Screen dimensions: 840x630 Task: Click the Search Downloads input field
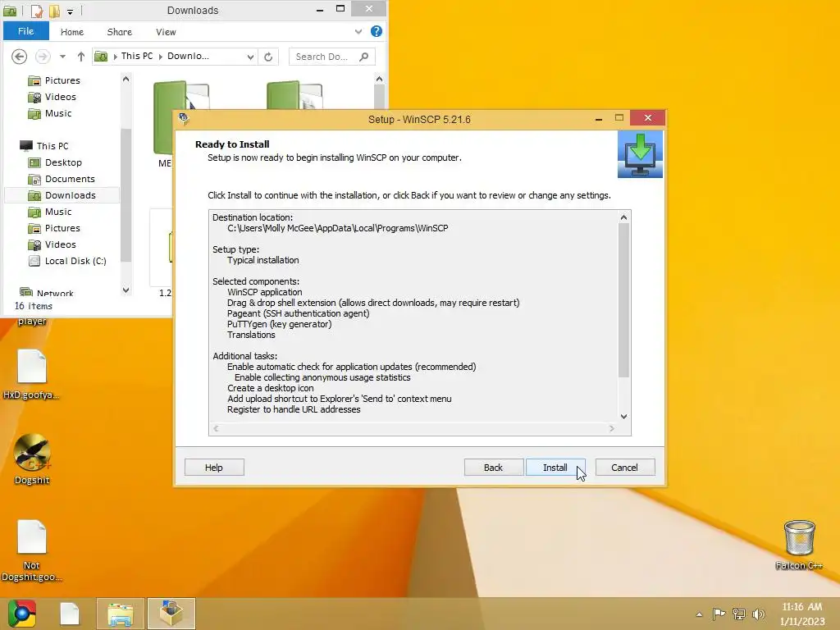[x=331, y=57]
